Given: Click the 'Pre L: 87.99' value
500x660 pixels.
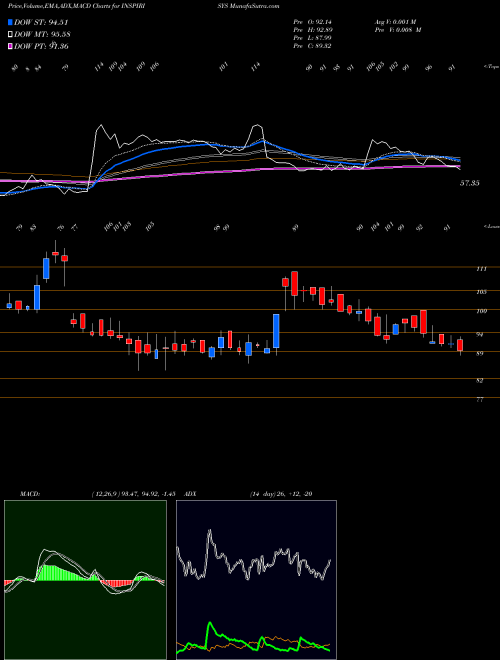Looking at the screenshot, I should [x=313, y=38].
